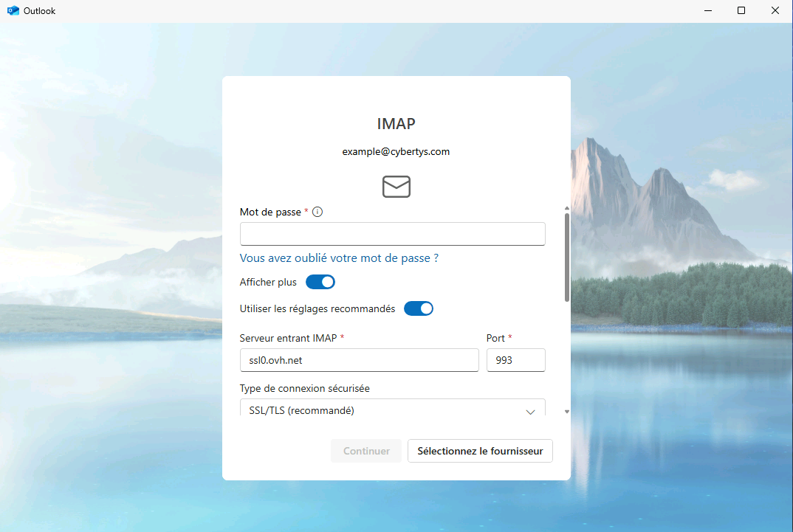The height and width of the screenshot is (532, 793).
Task: Click the Port field containing 993
Action: point(515,360)
